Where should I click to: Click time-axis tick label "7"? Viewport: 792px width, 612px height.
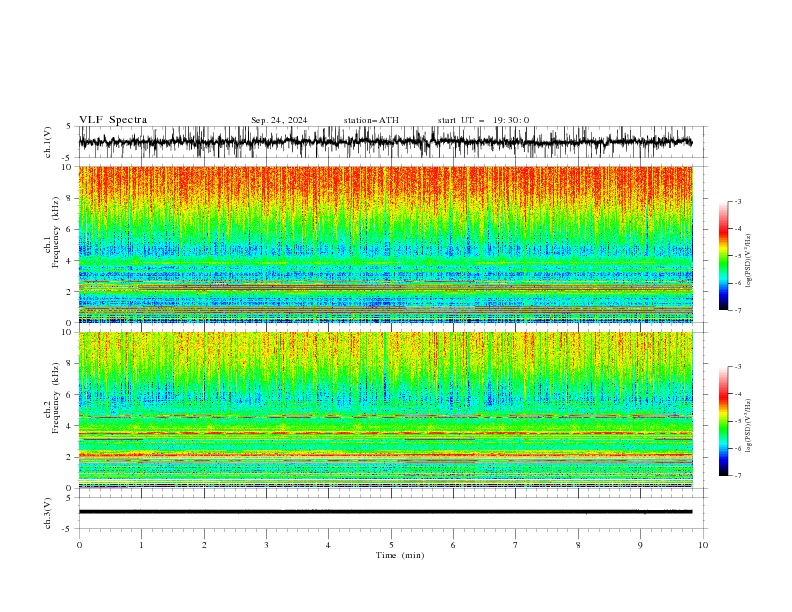point(516,545)
